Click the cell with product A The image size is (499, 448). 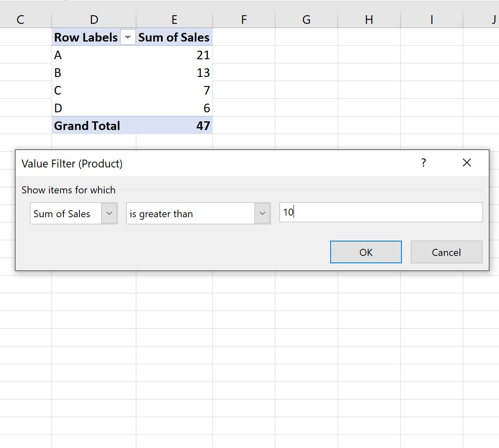tap(94, 55)
